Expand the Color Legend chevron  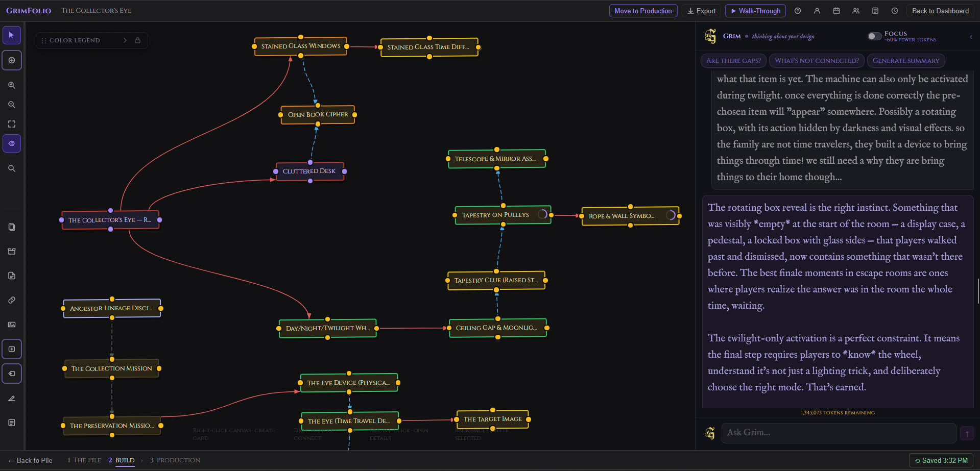click(x=125, y=40)
